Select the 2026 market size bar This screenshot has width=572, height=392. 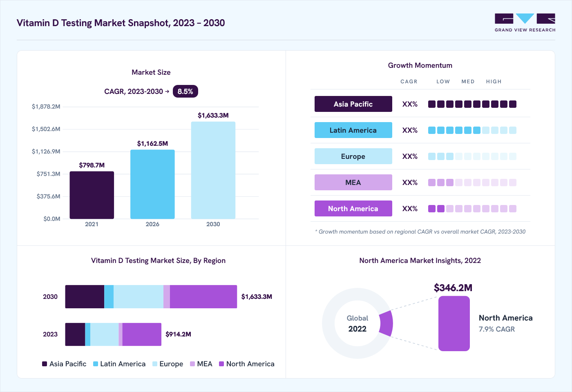(152, 184)
